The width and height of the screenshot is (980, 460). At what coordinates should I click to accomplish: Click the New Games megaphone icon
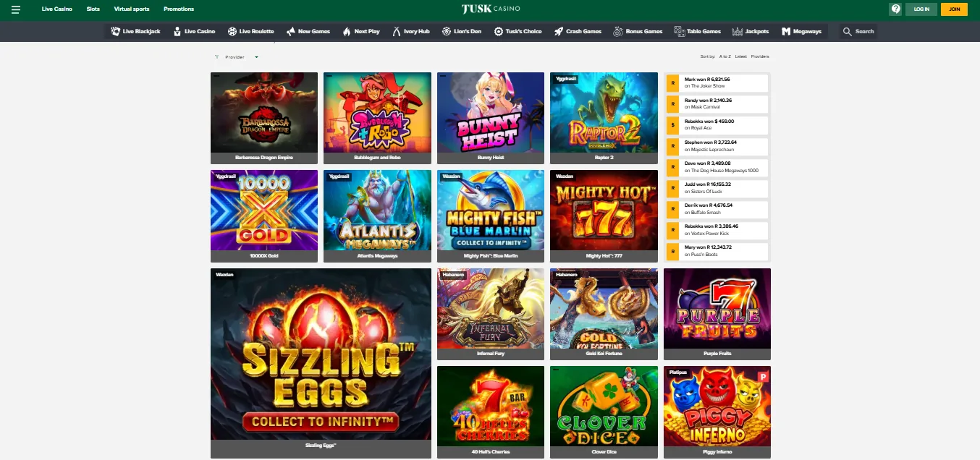pyautogui.click(x=291, y=32)
